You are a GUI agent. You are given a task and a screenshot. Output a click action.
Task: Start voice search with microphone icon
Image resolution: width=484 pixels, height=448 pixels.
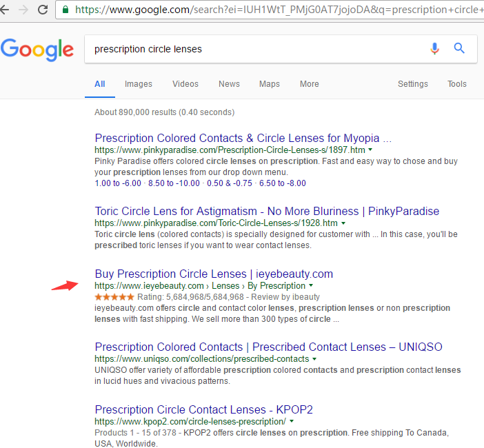pyautogui.click(x=434, y=48)
